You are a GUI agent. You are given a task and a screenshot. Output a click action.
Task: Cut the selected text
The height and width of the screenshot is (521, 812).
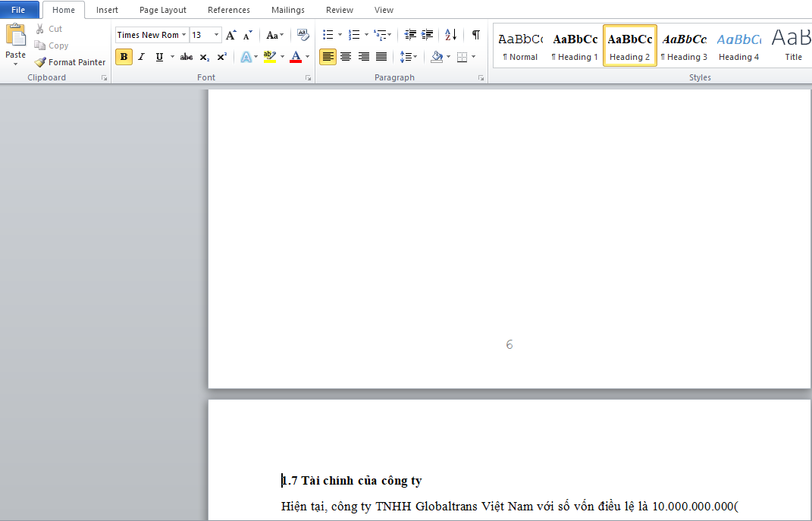[49, 29]
